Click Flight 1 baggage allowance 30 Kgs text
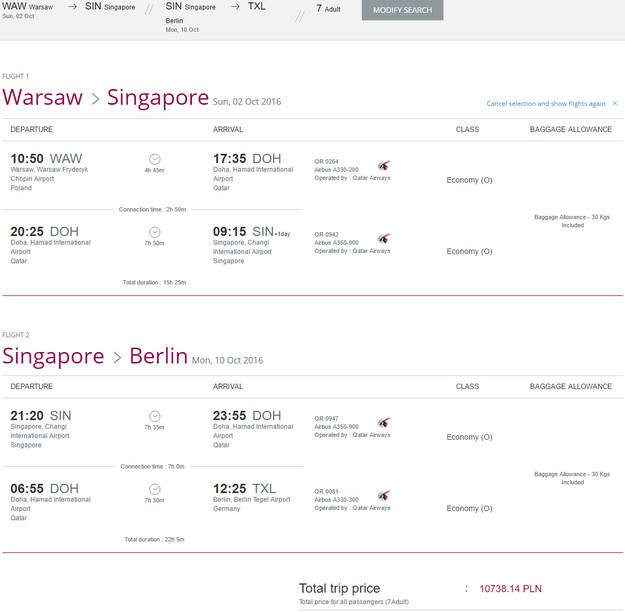Viewport: 625px width, 612px height. 572,221
